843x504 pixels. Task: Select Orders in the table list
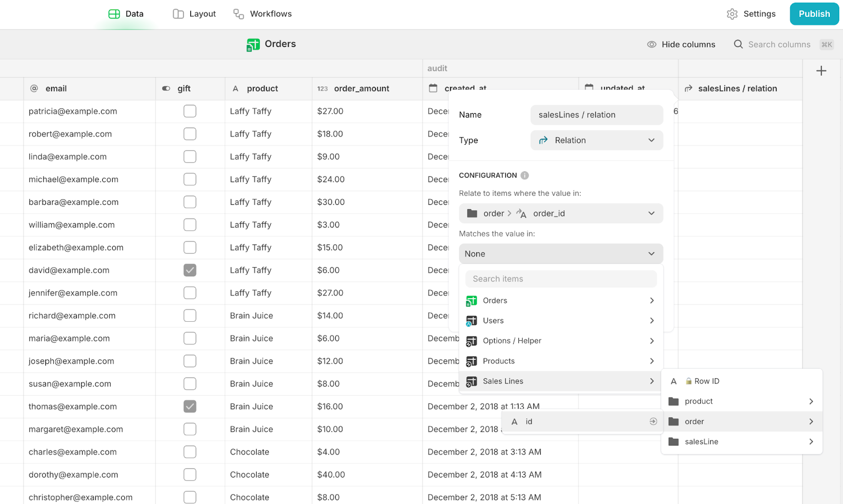click(x=561, y=301)
